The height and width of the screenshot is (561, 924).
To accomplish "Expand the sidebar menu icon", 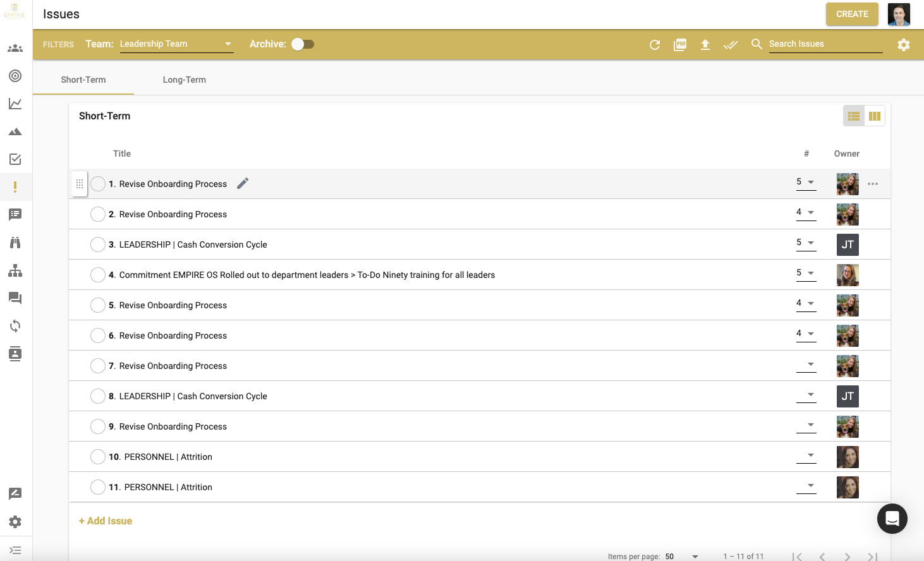I will [x=15, y=550].
